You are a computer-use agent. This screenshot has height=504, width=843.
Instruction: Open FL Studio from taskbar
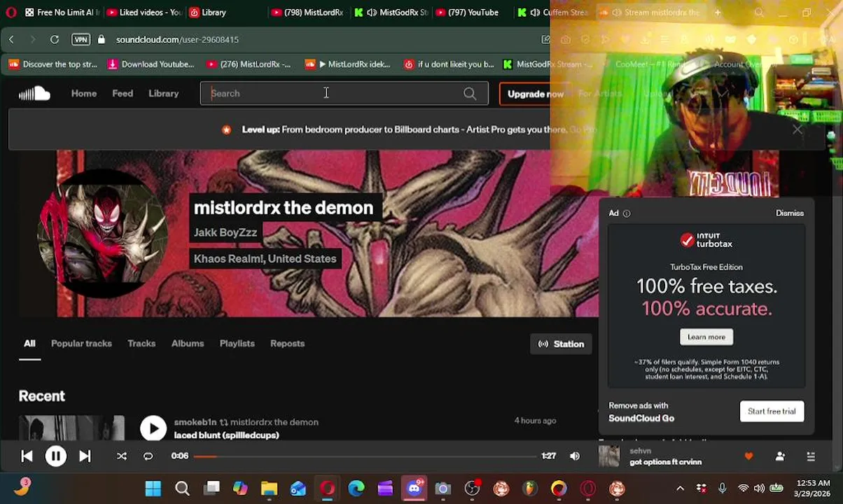pyautogui.click(x=530, y=489)
